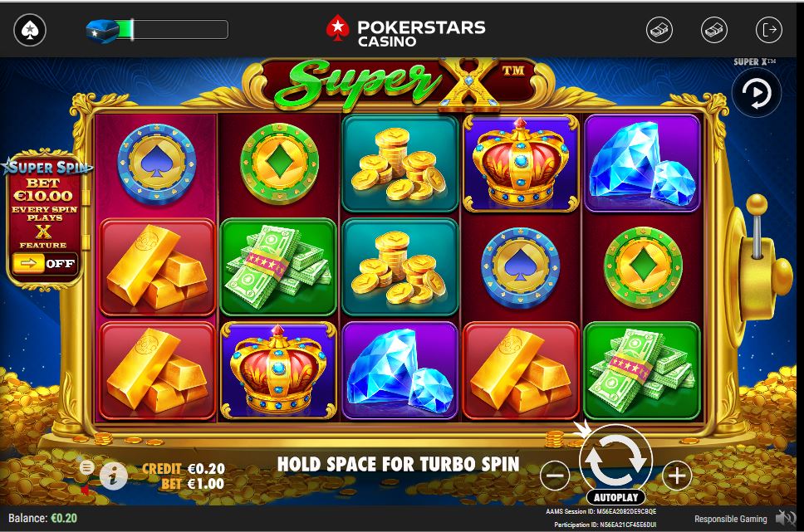Click the exit lobby icon
804x532 pixels.
(x=769, y=30)
